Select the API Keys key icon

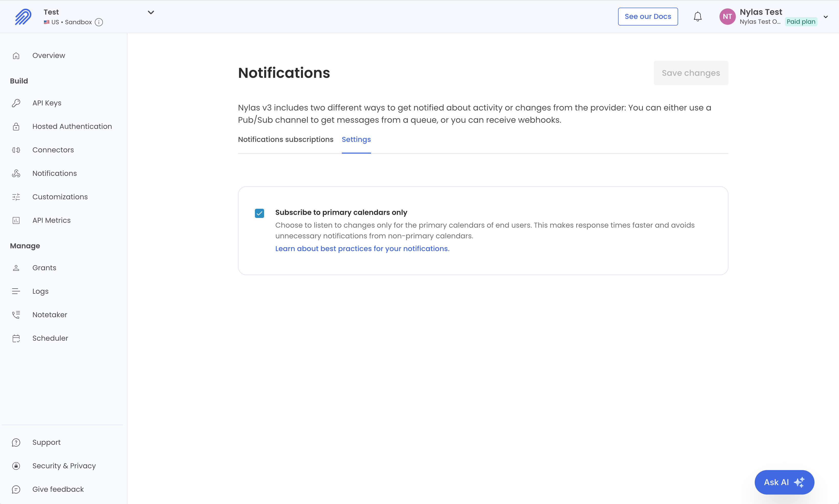pyautogui.click(x=16, y=103)
